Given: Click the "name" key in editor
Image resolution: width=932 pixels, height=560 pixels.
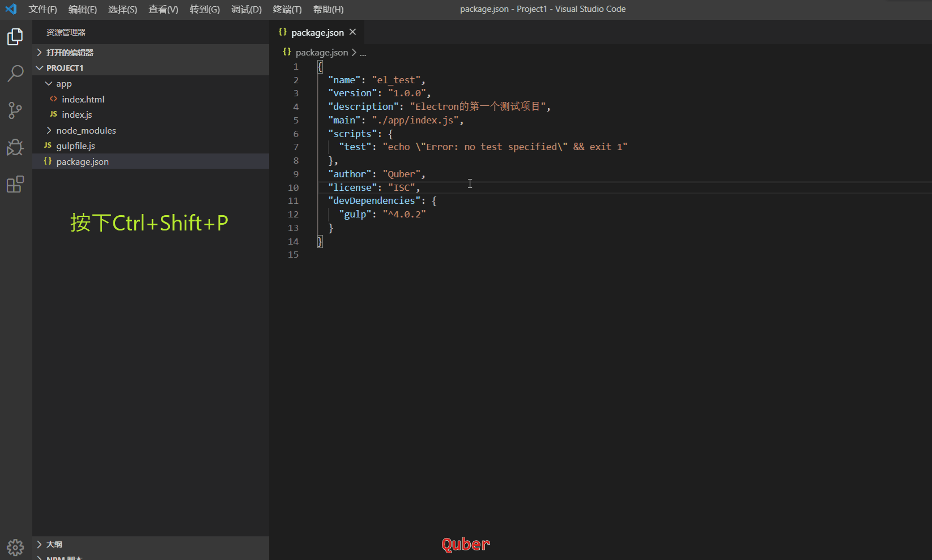Looking at the screenshot, I should click(344, 80).
